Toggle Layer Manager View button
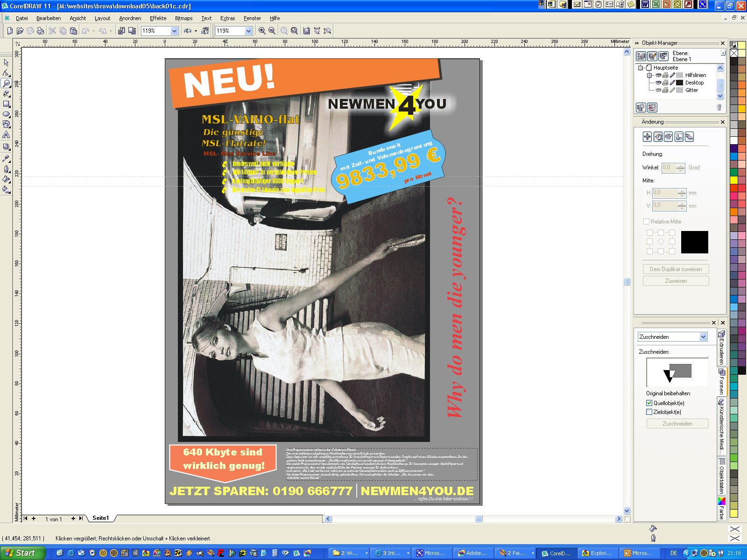The height and width of the screenshot is (560, 747). pyautogui.click(x=663, y=56)
